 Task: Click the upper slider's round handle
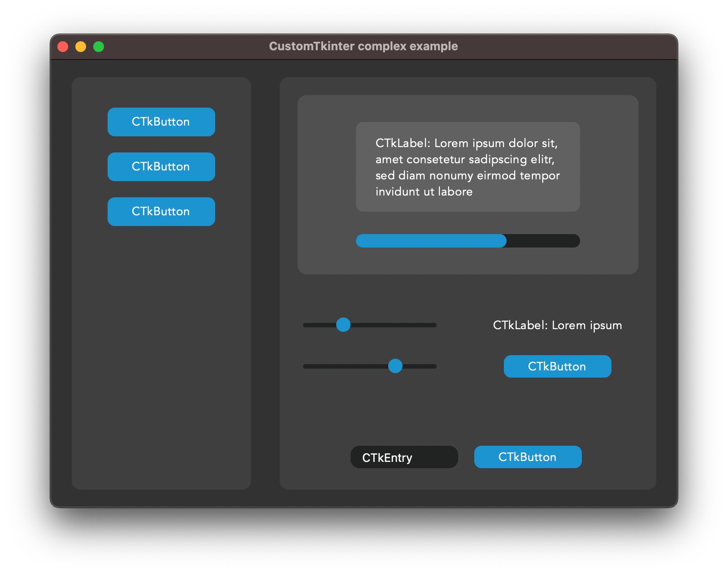(x=343, y=325)
